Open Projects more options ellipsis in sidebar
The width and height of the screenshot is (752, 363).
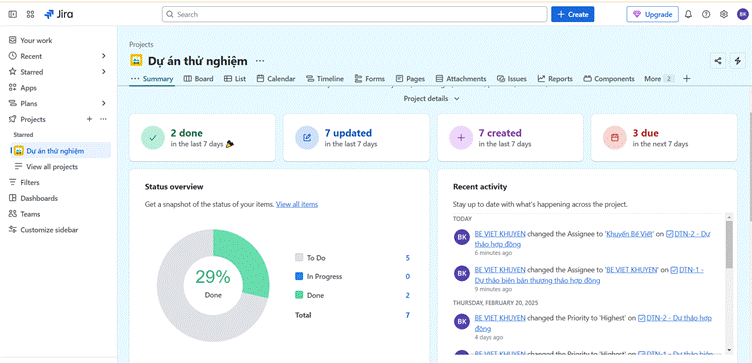(x=103, y=119)
